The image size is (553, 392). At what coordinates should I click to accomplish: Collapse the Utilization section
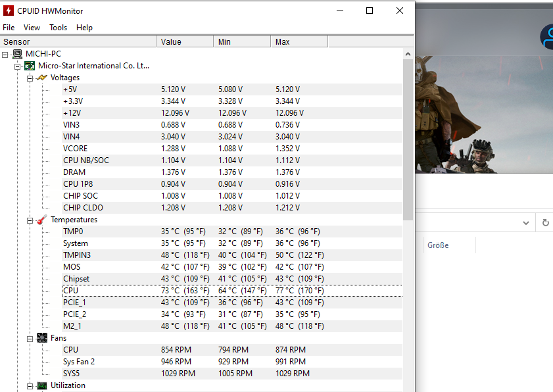point(30,386)
